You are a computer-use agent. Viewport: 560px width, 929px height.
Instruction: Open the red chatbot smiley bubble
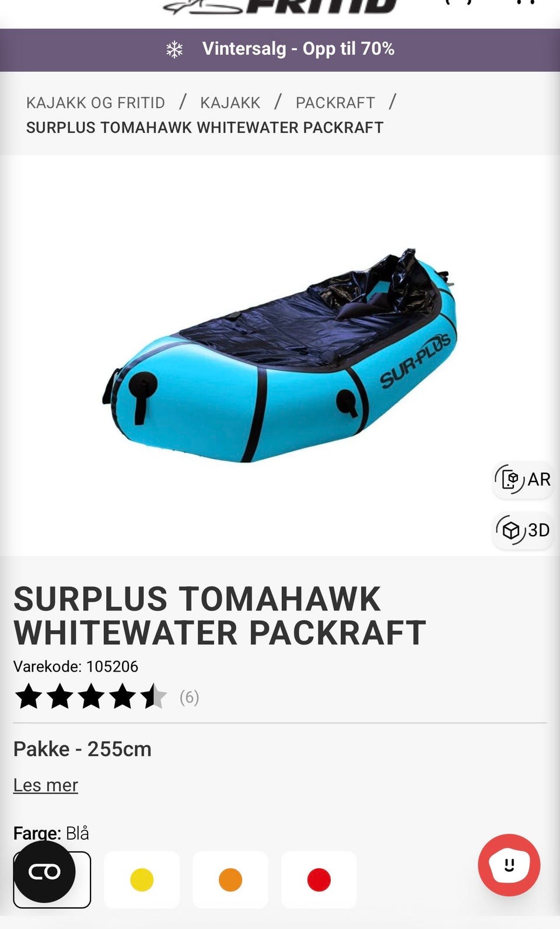(509, 865)
